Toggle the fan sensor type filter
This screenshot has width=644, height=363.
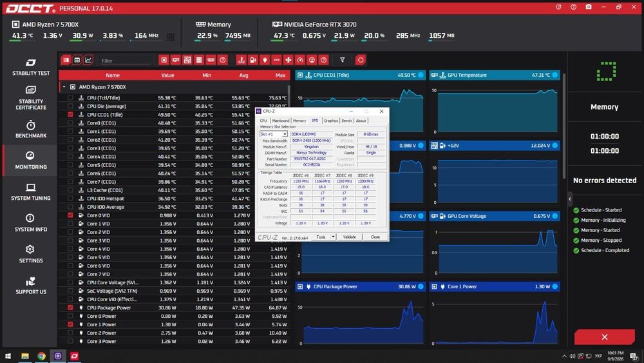(289, 60)
